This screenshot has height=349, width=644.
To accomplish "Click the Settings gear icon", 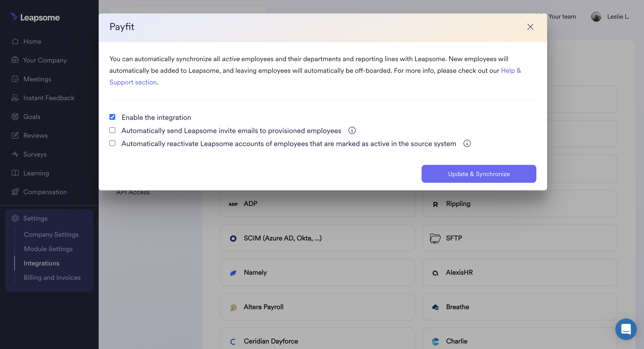I will click(15, 218).
